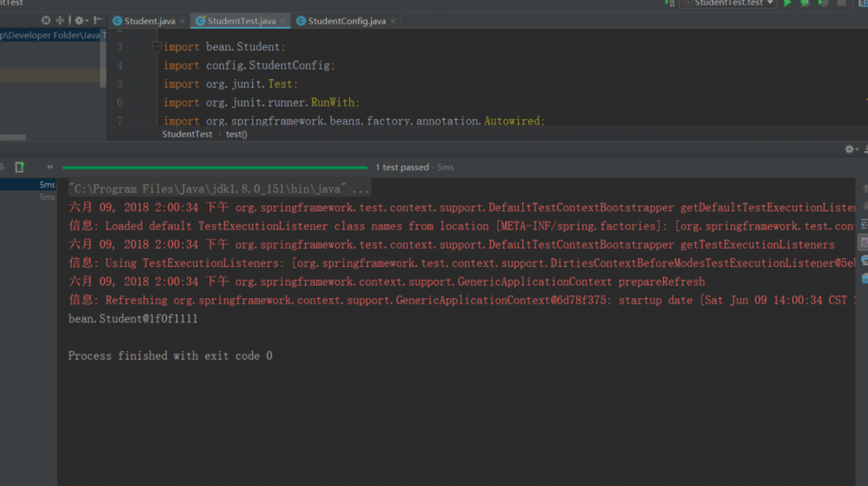Open the StudentTest.test run configuration dropdown
Screen dimensions: 868x486
click(x=727, y=3)
